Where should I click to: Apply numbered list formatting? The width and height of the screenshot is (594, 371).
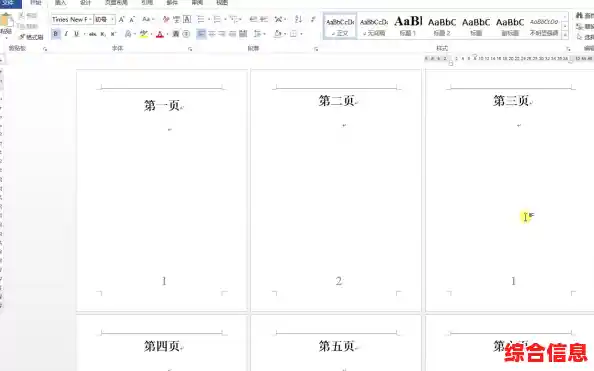[217, 19]
